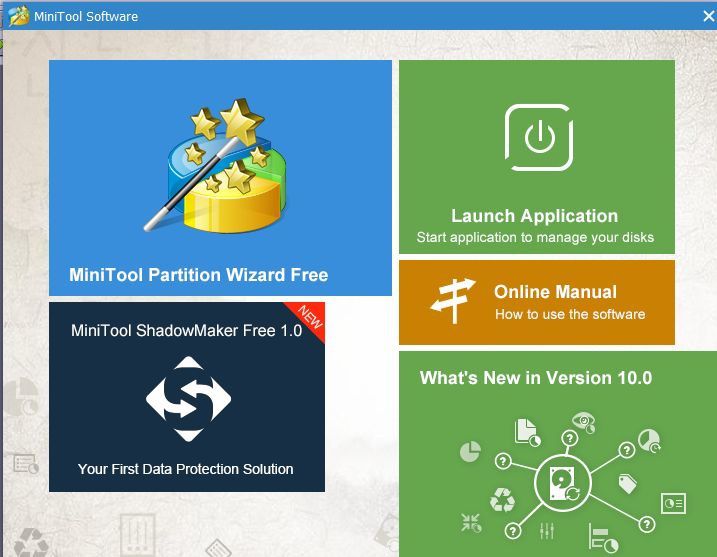Click the power icon in Launch Application tile
The width and height of the screenshot is (717, 557).
click(539, 137)
